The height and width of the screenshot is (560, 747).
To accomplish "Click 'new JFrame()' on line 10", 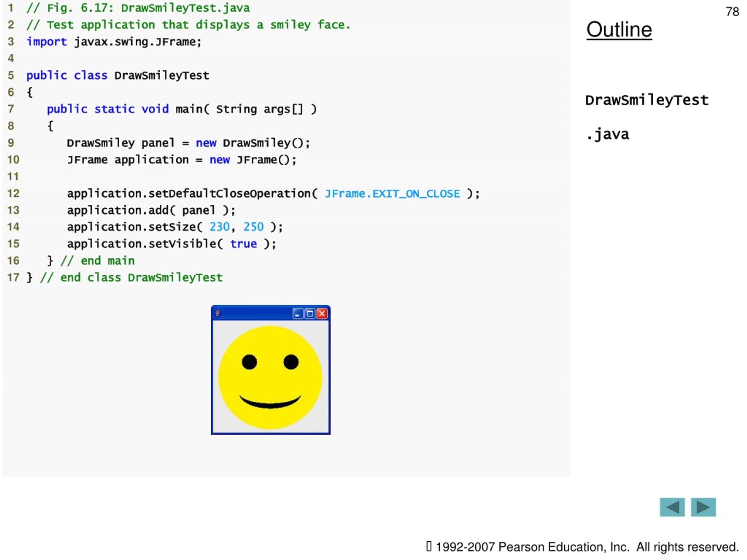I will 253,160.
